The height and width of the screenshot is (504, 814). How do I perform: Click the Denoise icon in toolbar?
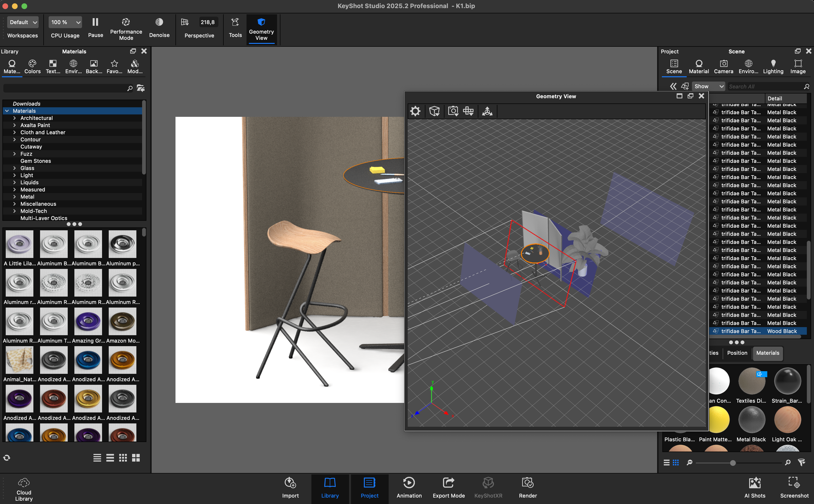(159, 22)
